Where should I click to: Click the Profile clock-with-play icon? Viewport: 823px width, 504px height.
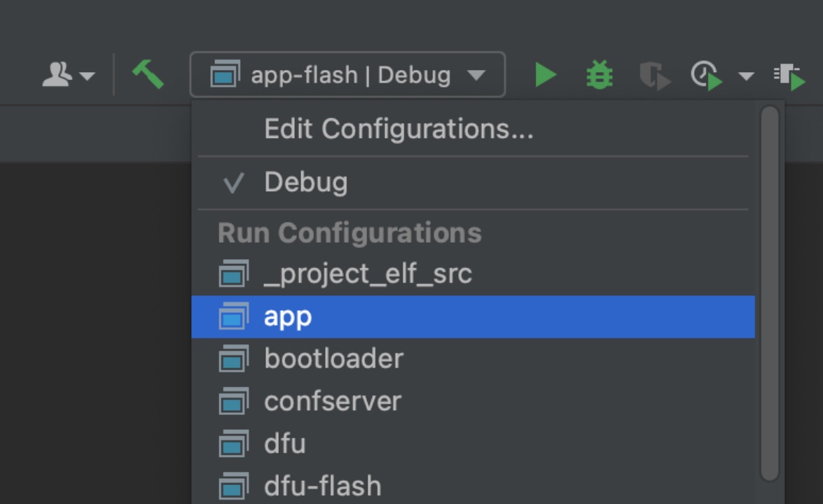[x=707, y=76]
